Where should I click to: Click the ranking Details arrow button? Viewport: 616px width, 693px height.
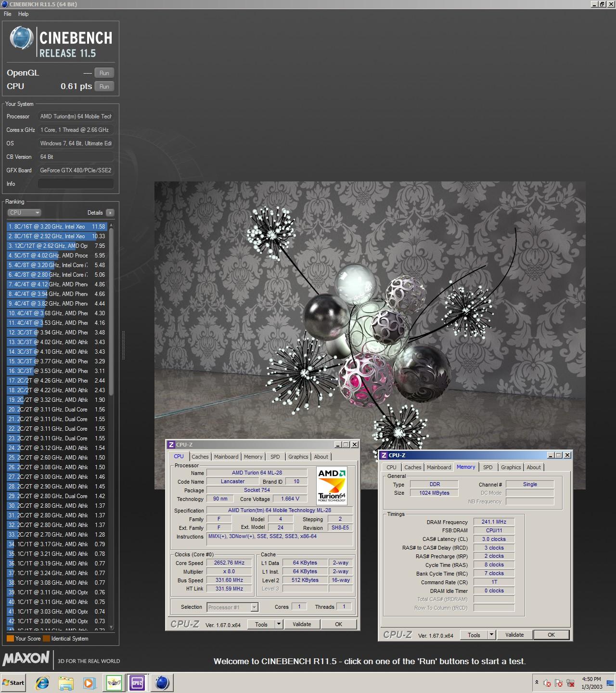coord(110,212)
